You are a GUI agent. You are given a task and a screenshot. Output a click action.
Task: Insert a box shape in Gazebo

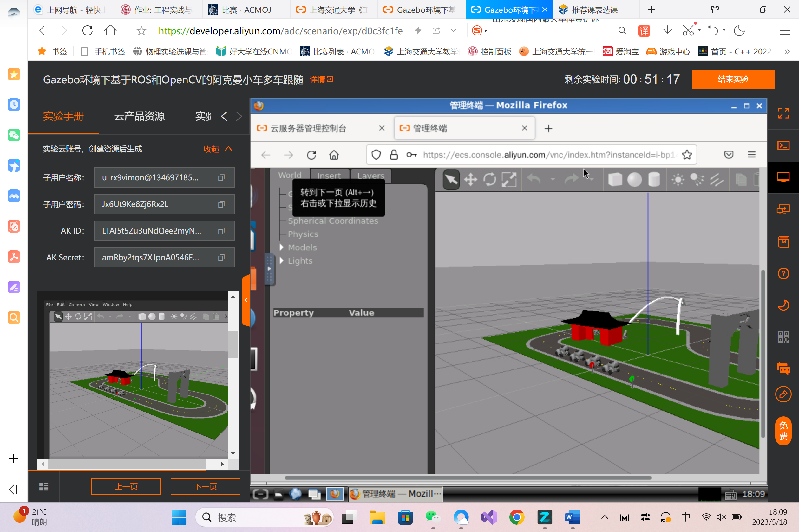(x=615, y=179)
